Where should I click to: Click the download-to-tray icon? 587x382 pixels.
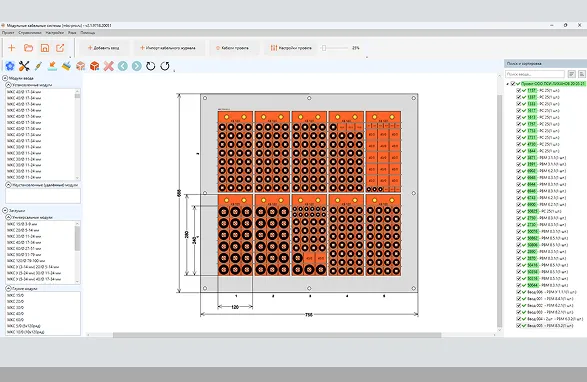point(52,66)
